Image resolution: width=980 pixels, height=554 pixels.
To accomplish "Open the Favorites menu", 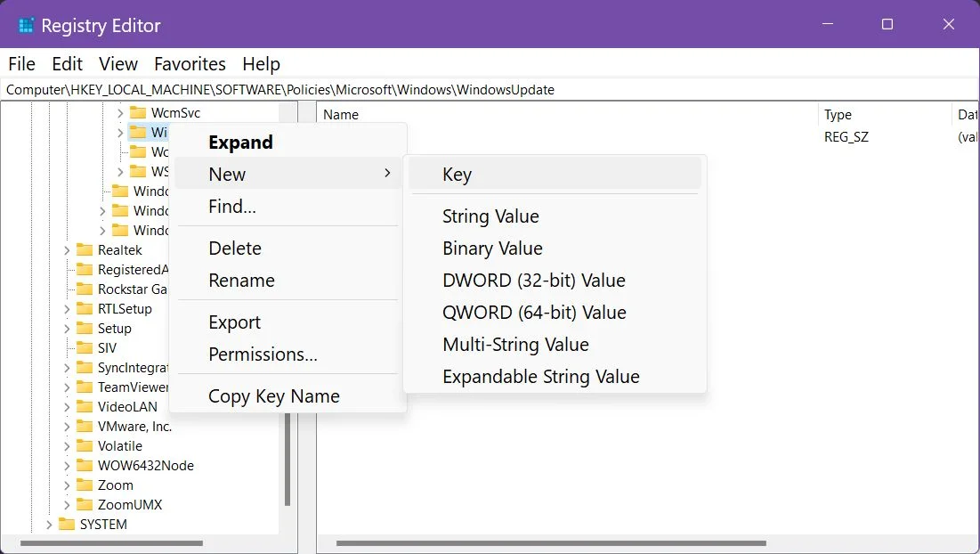I will pos(190,64).
